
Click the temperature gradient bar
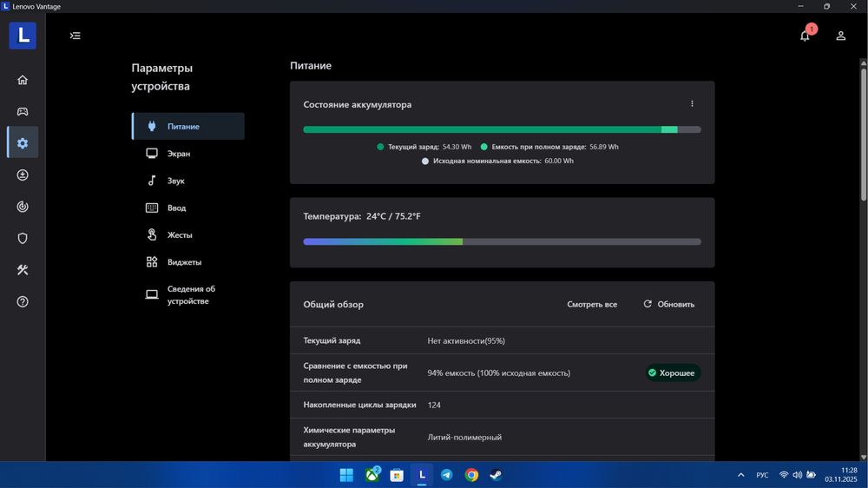pos(502,241)
